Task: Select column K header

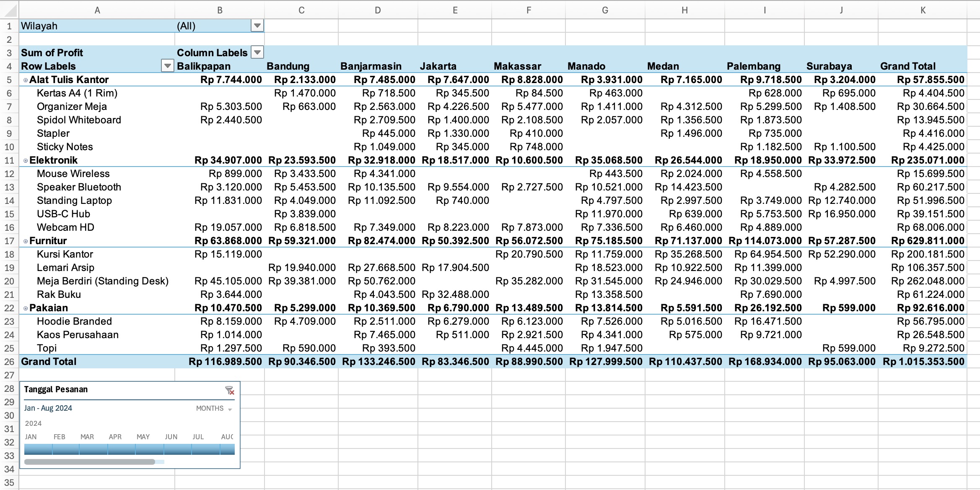Action: [x=923, y=10]
